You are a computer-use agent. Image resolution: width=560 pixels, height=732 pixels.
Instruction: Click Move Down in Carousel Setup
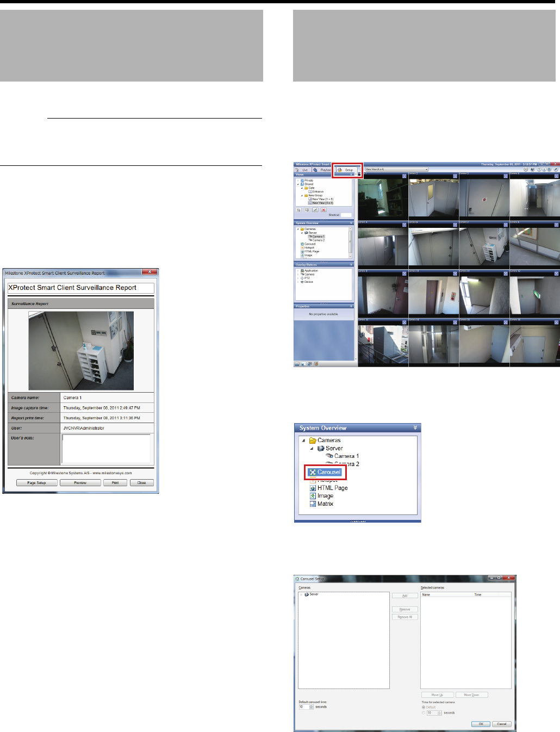coord(472,695)
